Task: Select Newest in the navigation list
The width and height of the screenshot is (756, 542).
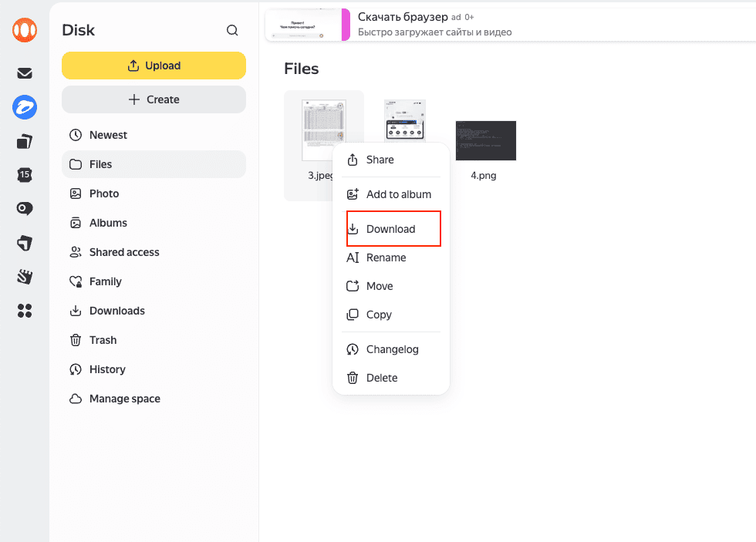Action: (108, 134)
